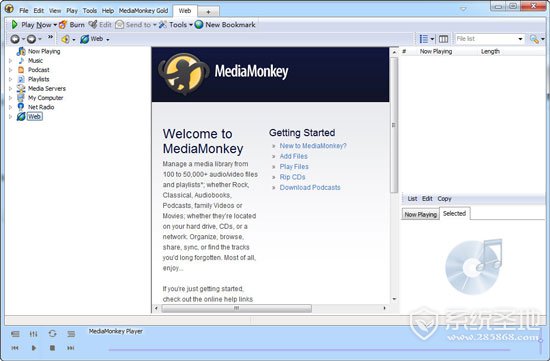Expand the Media Servers tree node
The width and height of the screenshot is (550, 361).
coord(11,89)
